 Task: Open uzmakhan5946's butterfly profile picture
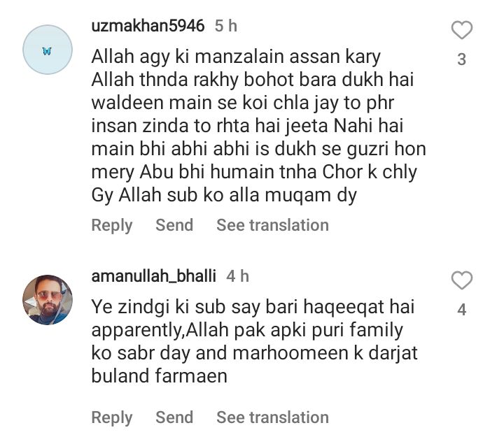(x=48, y=50)
